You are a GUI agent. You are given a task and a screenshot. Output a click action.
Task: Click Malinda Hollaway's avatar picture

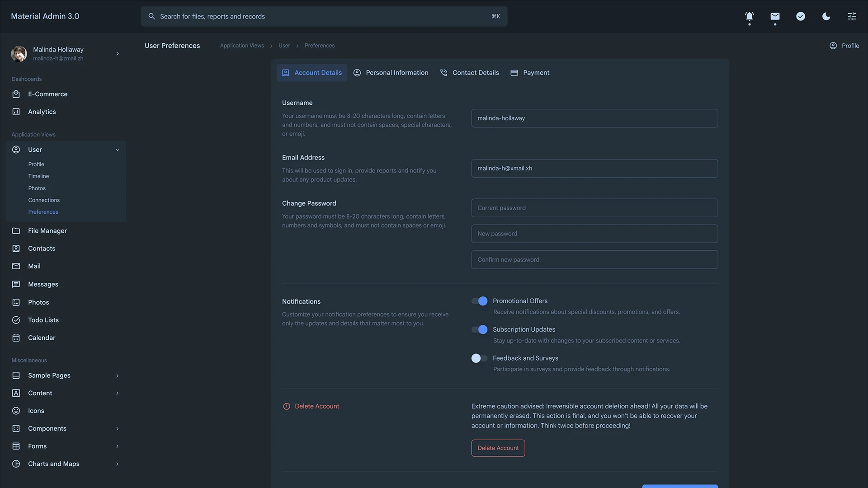19,54
